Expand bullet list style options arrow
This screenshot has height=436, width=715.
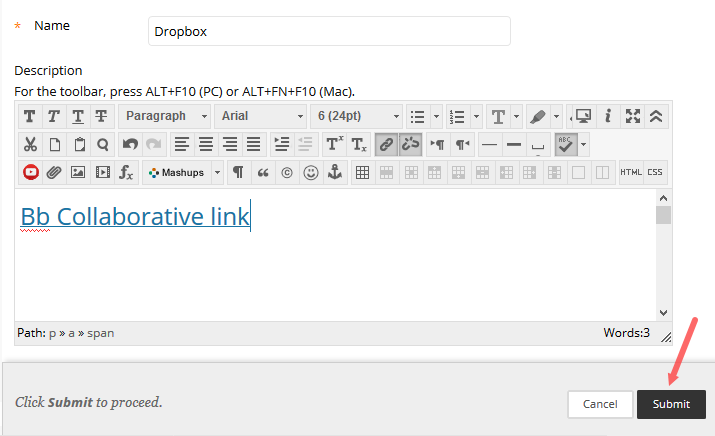click(436, 116)
